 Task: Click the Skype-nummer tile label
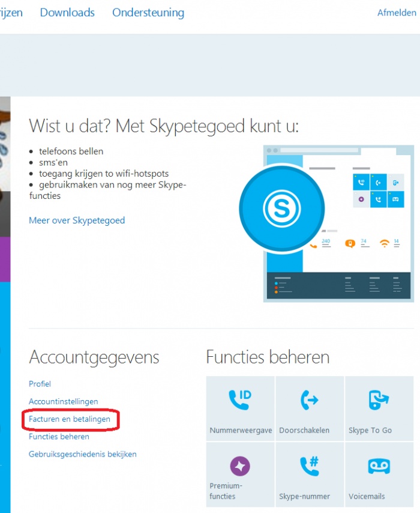pos(305,496)
